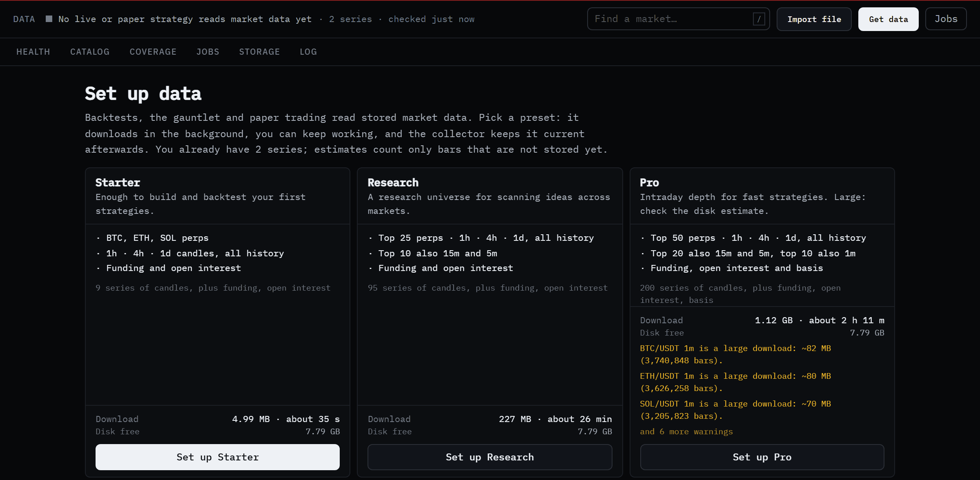
Task: Click the Get data button
Action: point(888,19)
